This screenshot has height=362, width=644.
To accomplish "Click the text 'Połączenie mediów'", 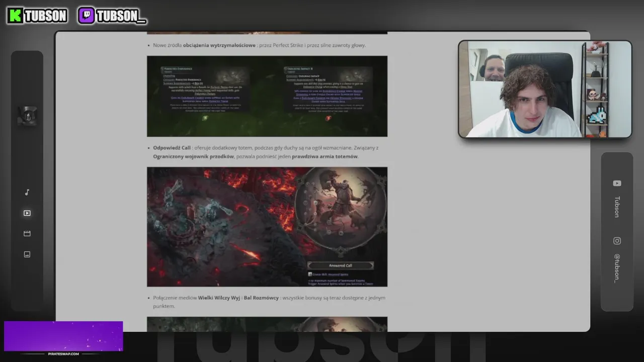I will point(175,298).
